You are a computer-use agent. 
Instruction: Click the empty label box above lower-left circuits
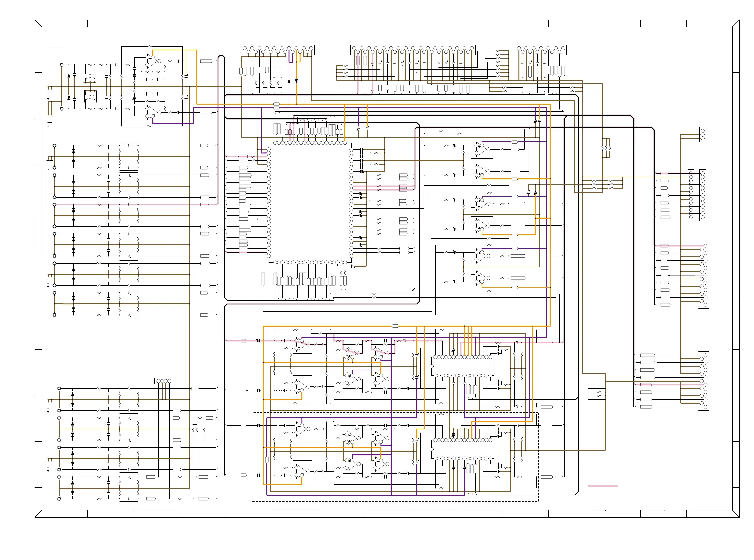[56, 375]
